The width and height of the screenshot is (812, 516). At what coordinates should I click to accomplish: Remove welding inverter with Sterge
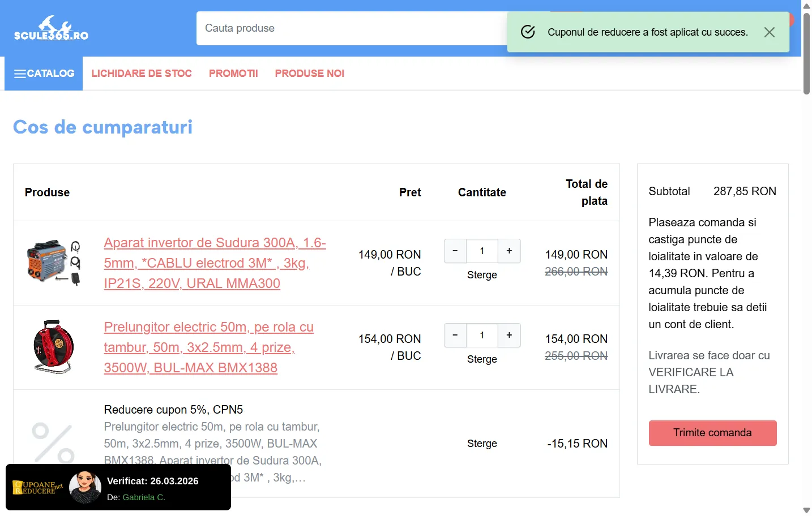[x=482, y=275]
